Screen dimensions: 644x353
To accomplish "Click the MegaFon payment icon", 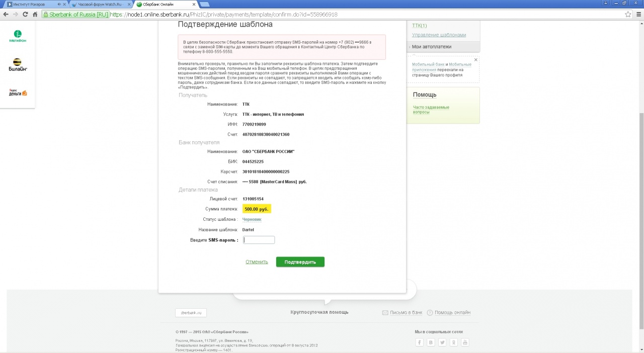I will [18, 36].
